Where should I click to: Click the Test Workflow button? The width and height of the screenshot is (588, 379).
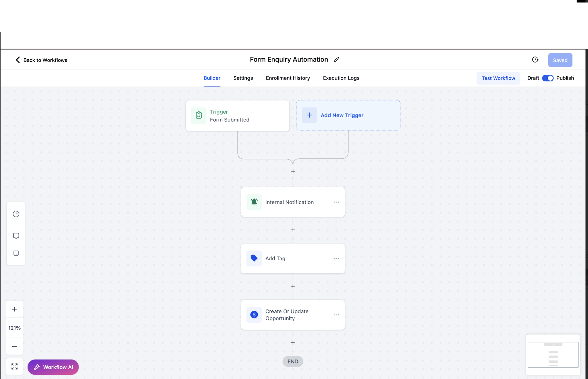click(x=498, y=78)
